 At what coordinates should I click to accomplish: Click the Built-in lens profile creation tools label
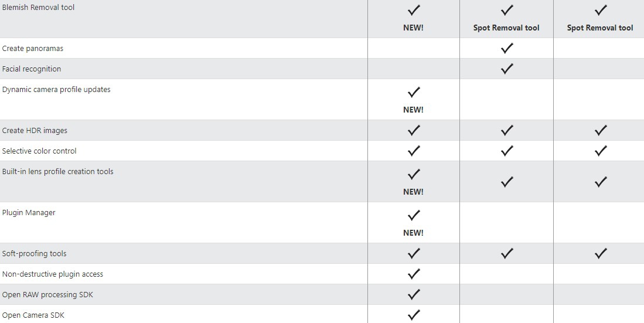click(57, 172)
